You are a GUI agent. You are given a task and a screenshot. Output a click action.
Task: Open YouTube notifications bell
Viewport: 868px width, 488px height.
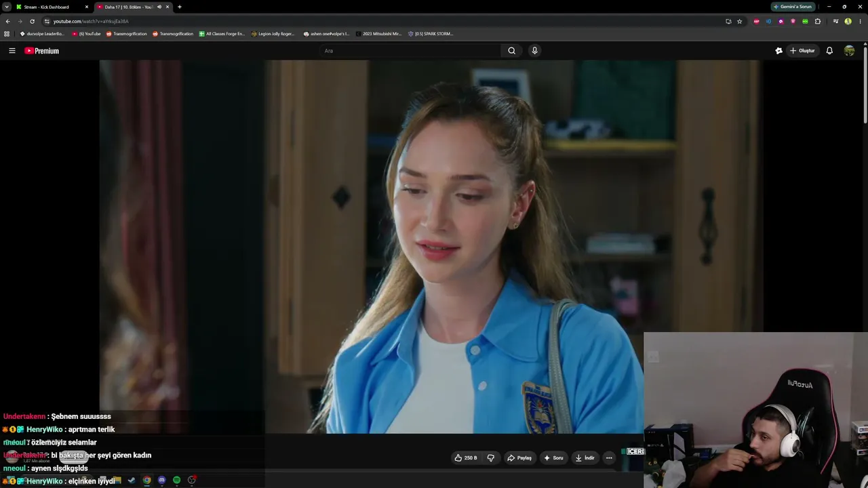click(x=829, y=51)
